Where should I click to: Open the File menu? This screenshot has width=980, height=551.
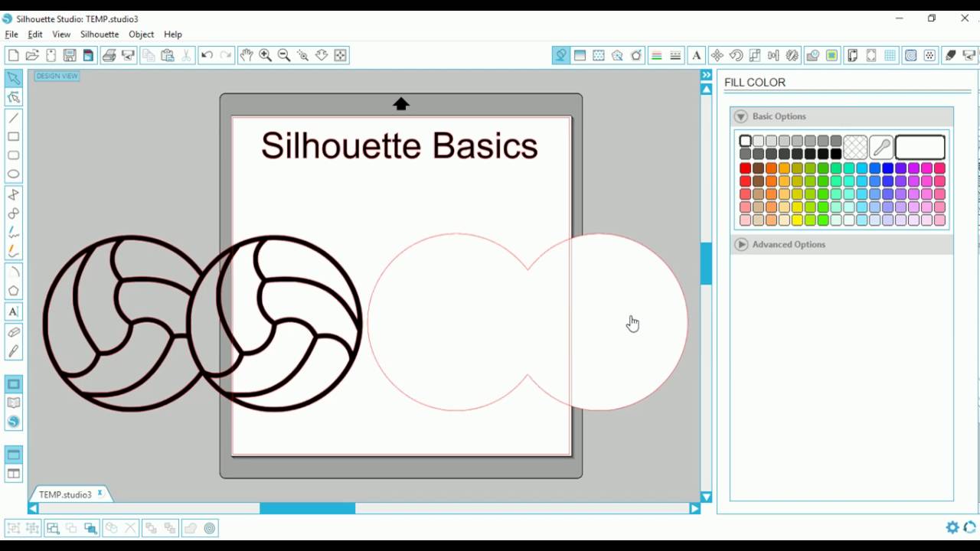click(x=11, y=34)
